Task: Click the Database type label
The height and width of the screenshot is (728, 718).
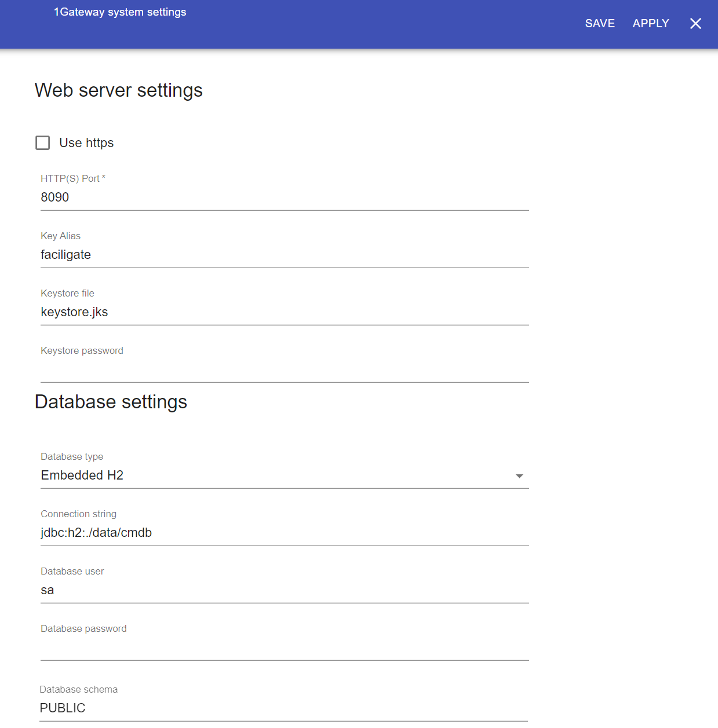Action: click(x=72, y=456)
